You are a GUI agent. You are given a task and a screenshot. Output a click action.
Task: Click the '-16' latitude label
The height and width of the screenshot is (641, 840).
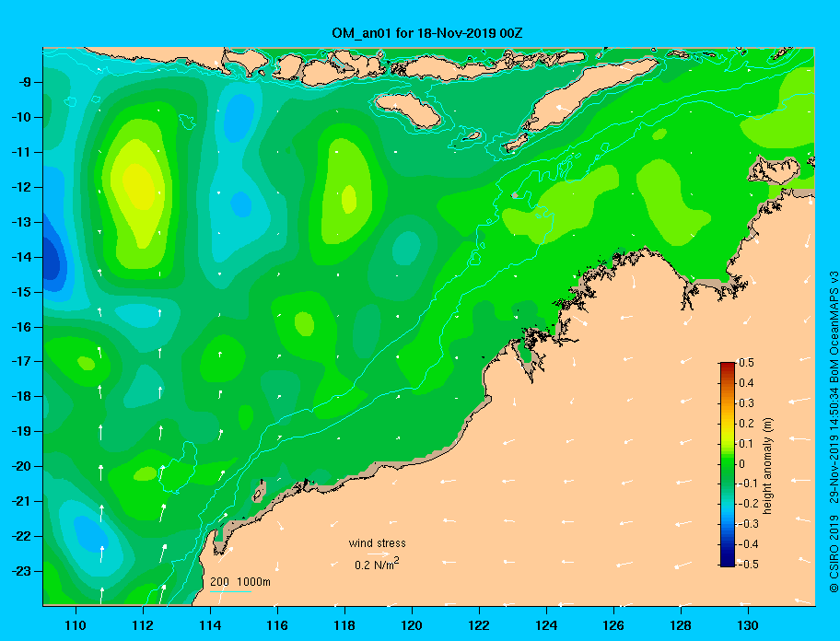click(x=21, y=327)
